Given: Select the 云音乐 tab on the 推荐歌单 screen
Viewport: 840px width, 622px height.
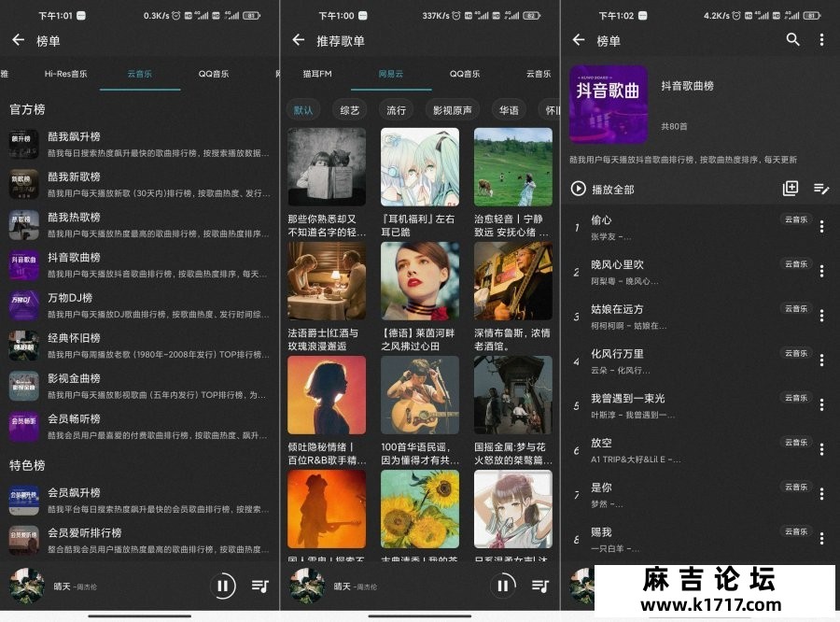Looking at the screenshot, I should pos(539,74).
